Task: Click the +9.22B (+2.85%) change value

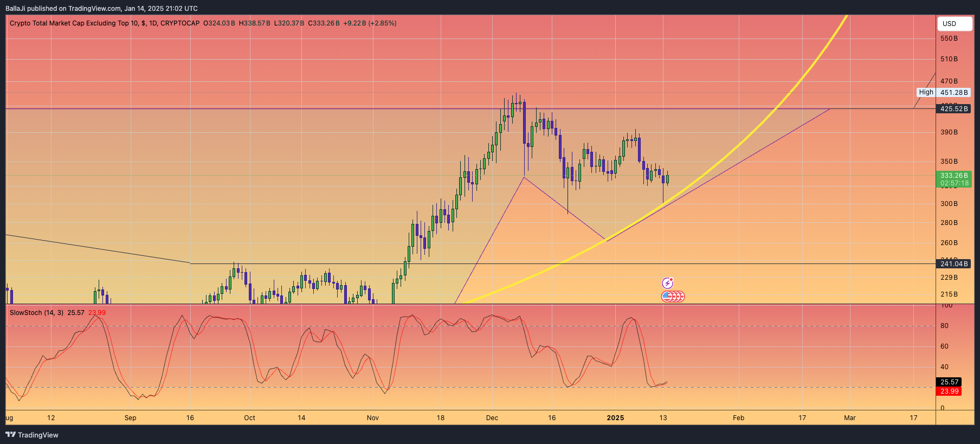Action: (370, 23)
